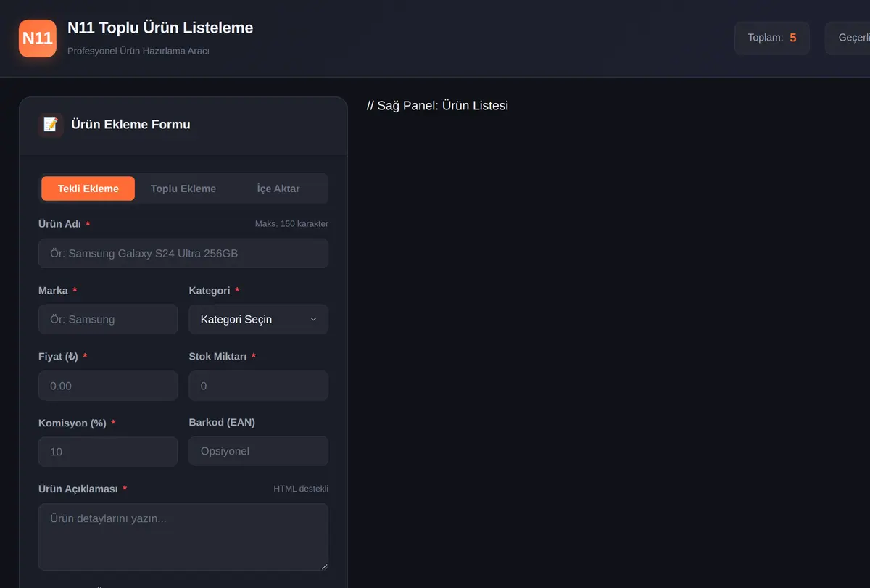Screen dimensions: 870x588
Task: Open the Toplu Ekleme tab
Action: (183, 189)
